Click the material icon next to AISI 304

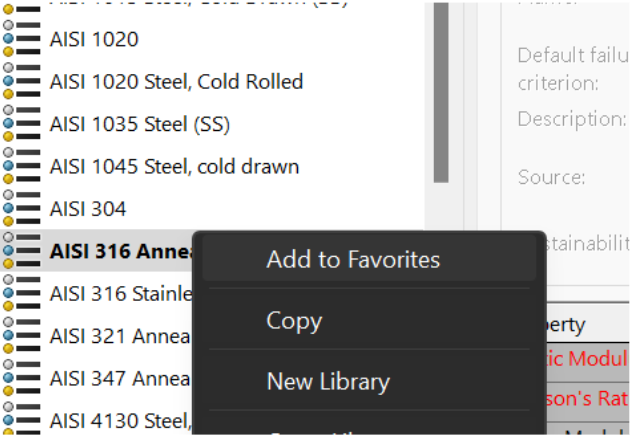click(20, 209)
